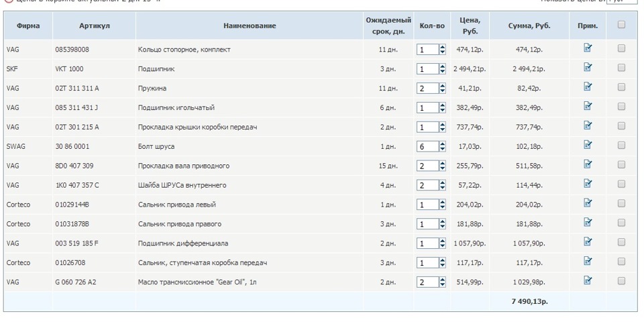
Task: Select checkbox for Сальник привода правого row
Action: pyautogui.click(x=621, y=223)
